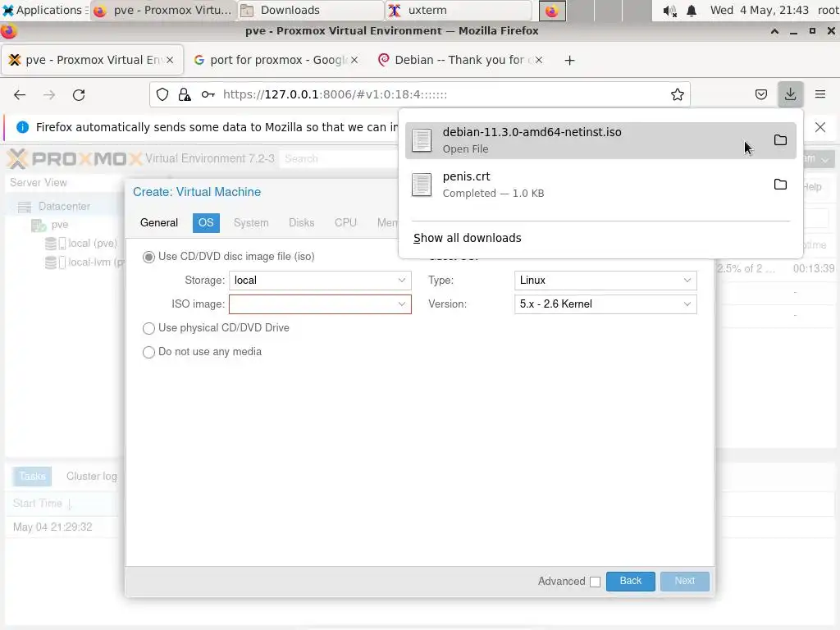Enable the Advanced checkbox
840x630 pixels.
click(x=596, y=582)
